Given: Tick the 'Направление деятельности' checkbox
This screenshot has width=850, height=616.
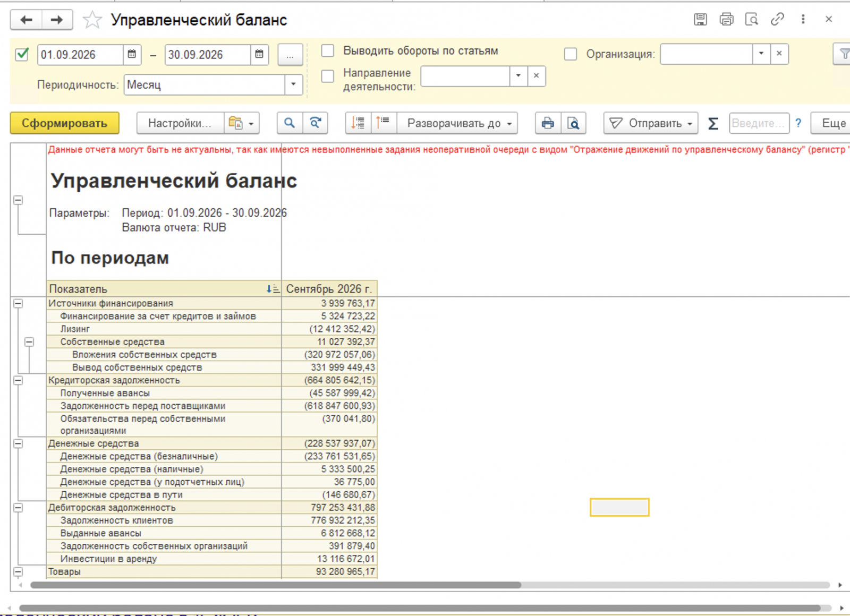Looking at the screenshot, I should point(328,76).
